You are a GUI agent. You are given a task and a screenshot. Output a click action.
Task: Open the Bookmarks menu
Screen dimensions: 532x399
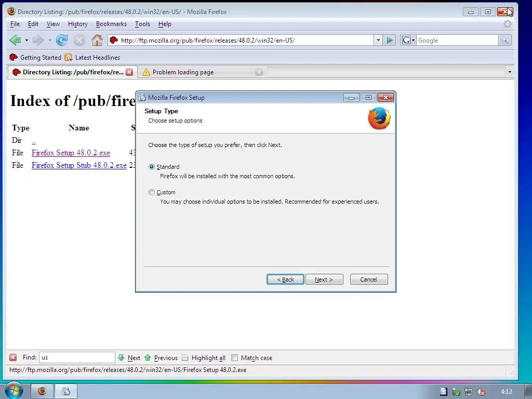tap(111, 24)
